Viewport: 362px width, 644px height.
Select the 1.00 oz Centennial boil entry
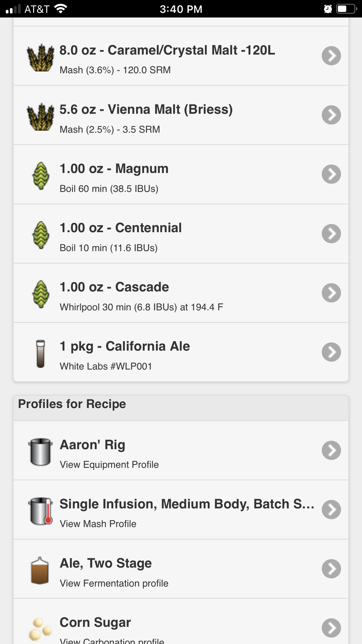(x=181, y=234)
